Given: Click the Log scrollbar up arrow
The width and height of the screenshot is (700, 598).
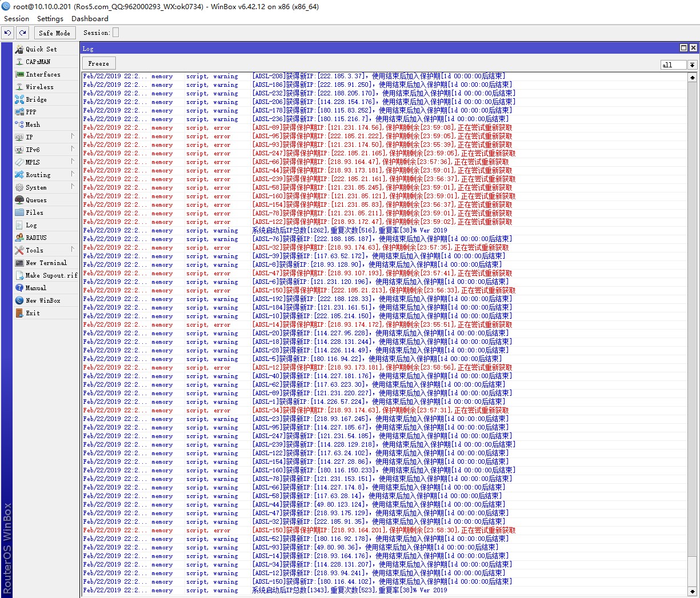Looking at the screenshot, I should pyautogui.click(x=693, y=77).
